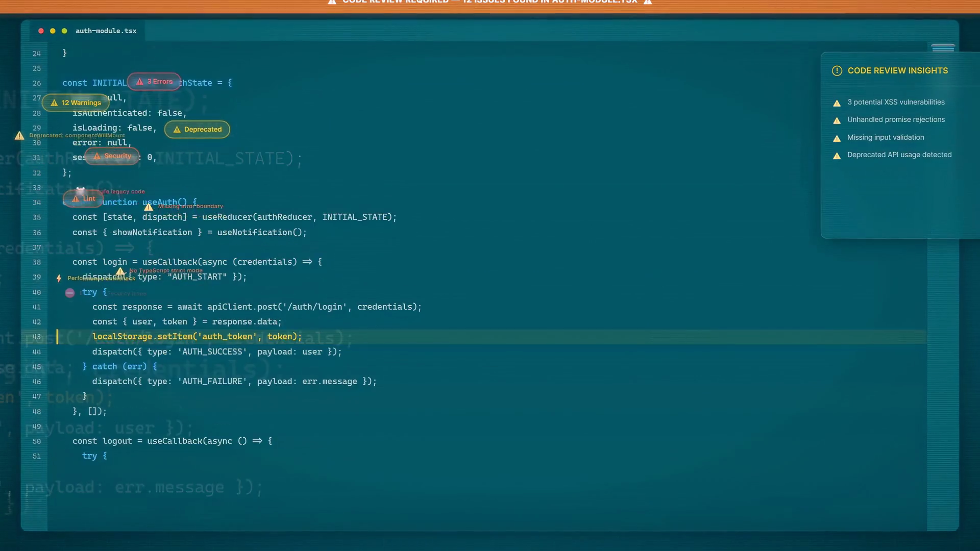Click warning icon beside Missing input validation
Screen dimensions: 980x551
(837, 138)
